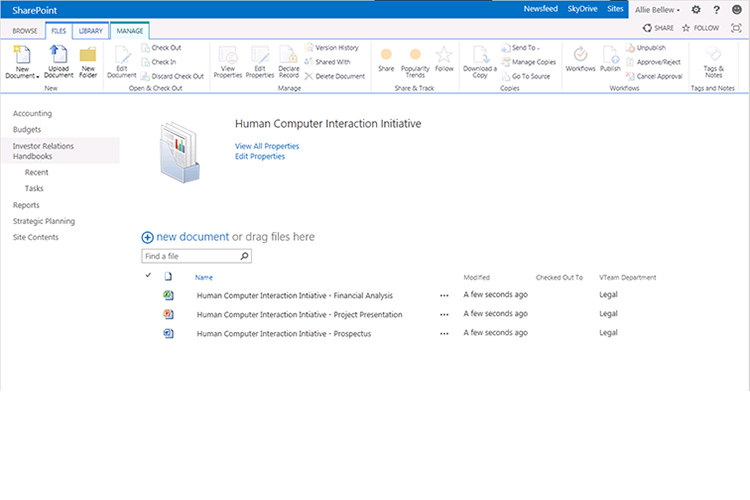Screen dimensions: 750x500
Task: Switch to the LIBRARY ribbon tab
Action: tap(91, 32)
